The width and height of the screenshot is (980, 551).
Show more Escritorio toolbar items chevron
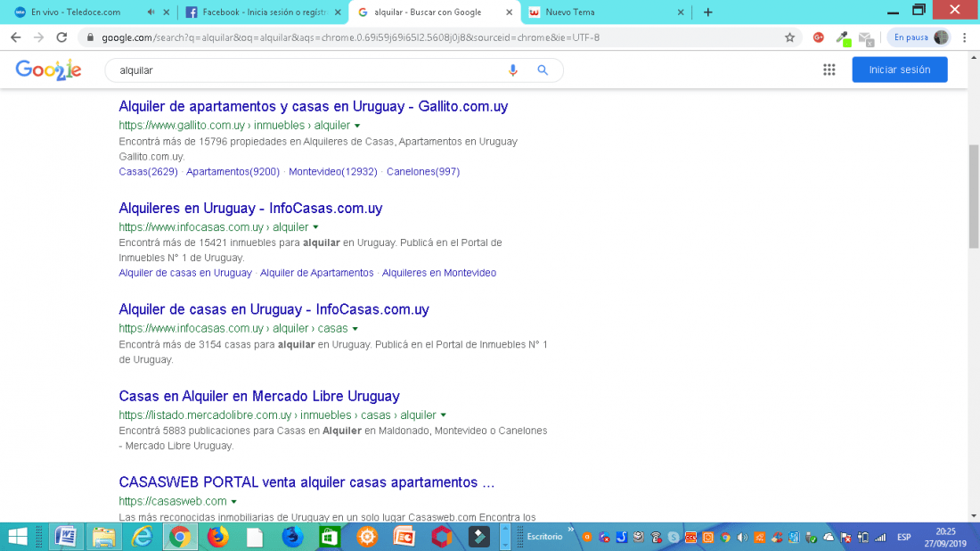point(570,530)
